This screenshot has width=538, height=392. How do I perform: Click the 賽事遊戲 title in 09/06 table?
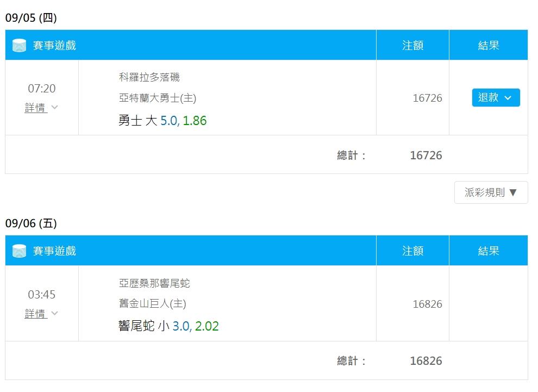[54, 251]
